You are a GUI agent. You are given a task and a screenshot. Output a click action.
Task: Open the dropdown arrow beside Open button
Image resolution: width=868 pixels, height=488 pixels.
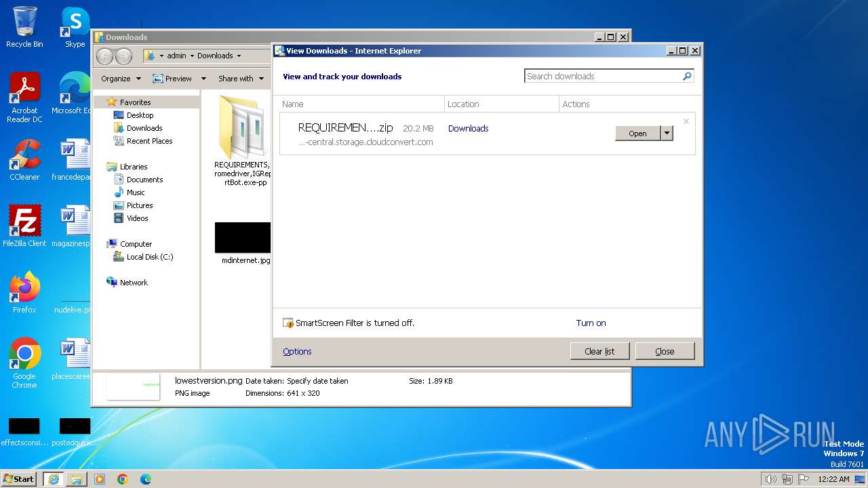pyautogui.click(x=667, y=134)
